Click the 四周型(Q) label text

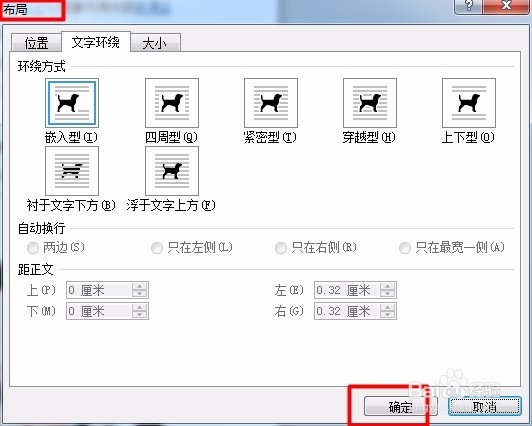(x=171, y=137)
